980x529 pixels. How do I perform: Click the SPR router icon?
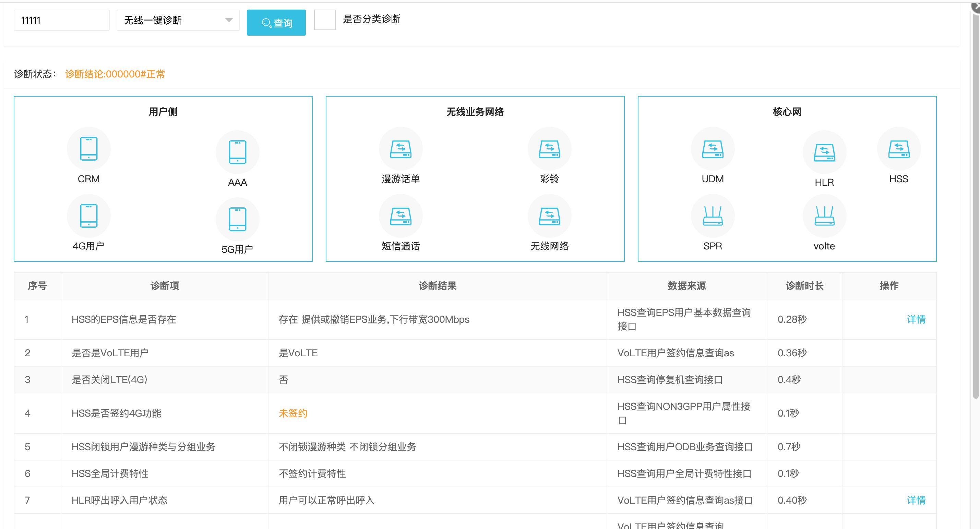tap(713, 216)
